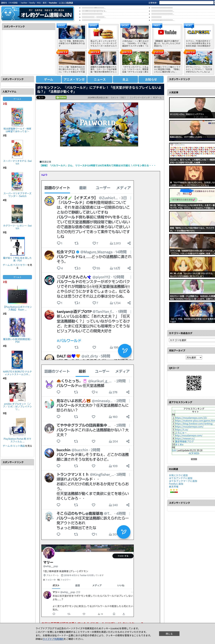Select the 最新 tab in first tweet embed
Image resolution: width=215 pixels, height=644 pixels.
point(83,188)
